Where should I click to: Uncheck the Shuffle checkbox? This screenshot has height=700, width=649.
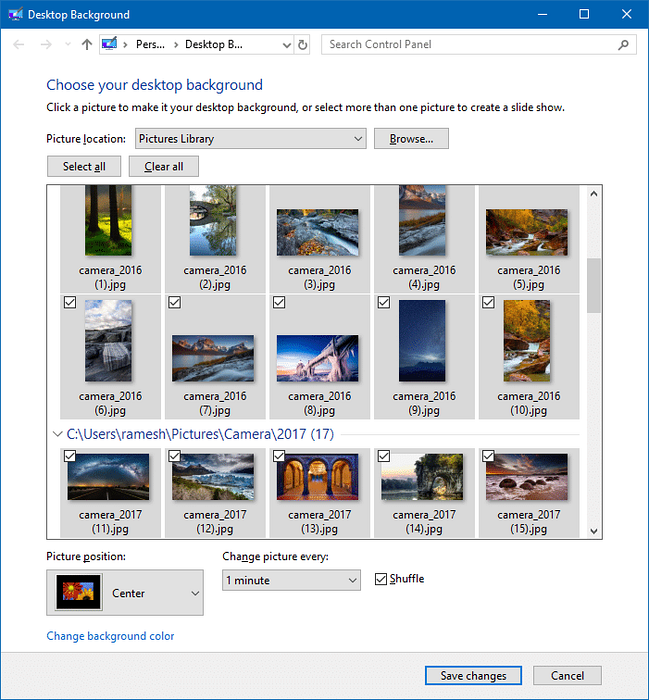pos(381,579)
